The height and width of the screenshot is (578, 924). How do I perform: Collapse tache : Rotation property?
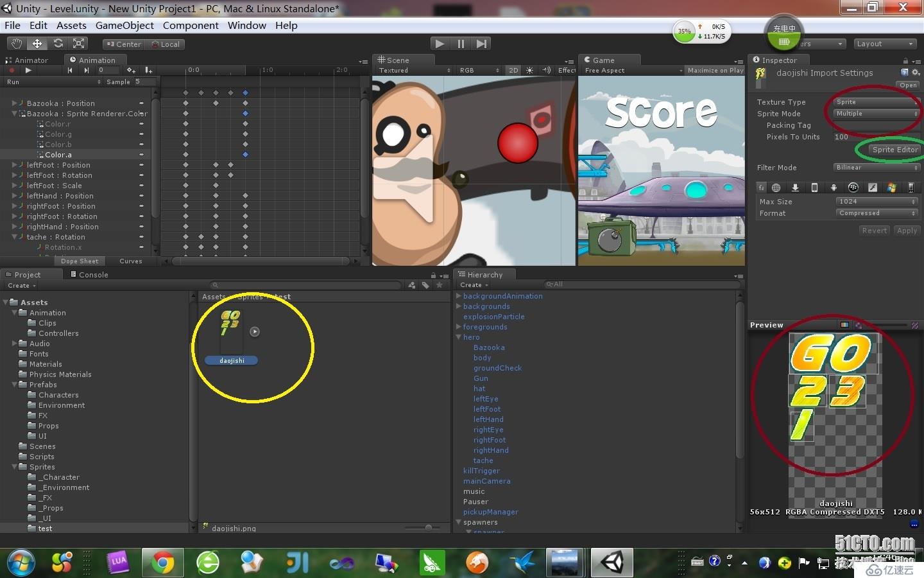click(15, 236)
